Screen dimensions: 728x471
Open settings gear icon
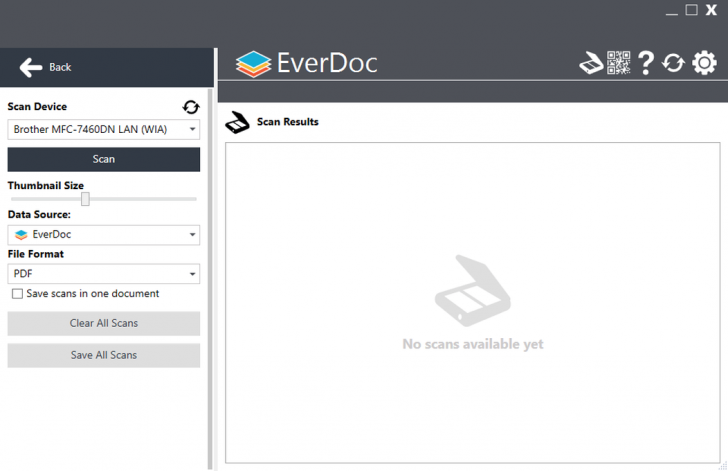tap(704, 63)
